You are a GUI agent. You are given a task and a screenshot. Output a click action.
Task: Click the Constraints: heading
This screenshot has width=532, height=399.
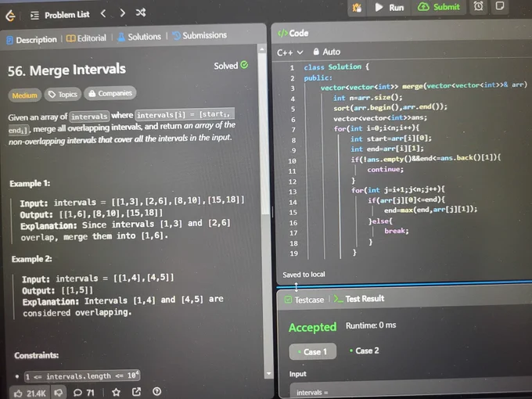pos(36,355)
